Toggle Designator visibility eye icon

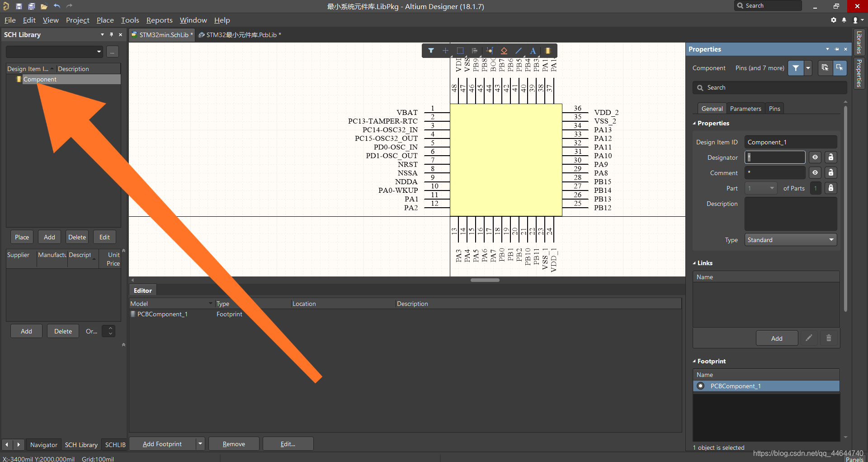point(815,157)
